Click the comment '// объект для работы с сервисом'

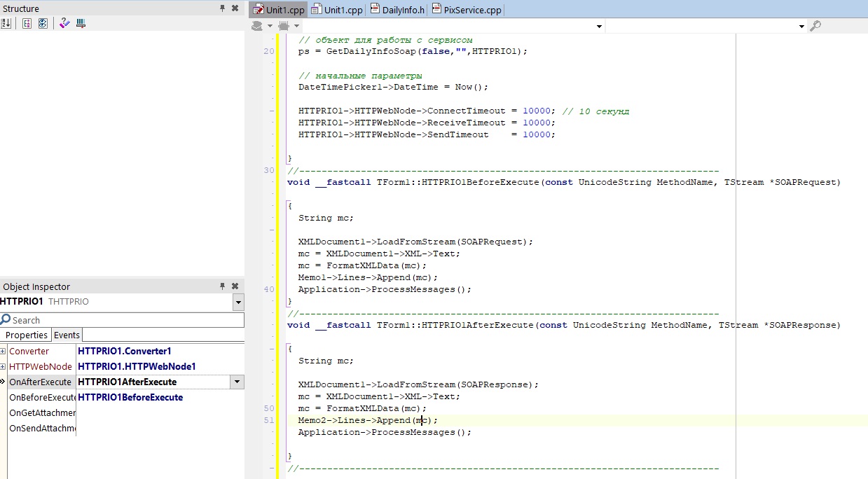point(385,39)
